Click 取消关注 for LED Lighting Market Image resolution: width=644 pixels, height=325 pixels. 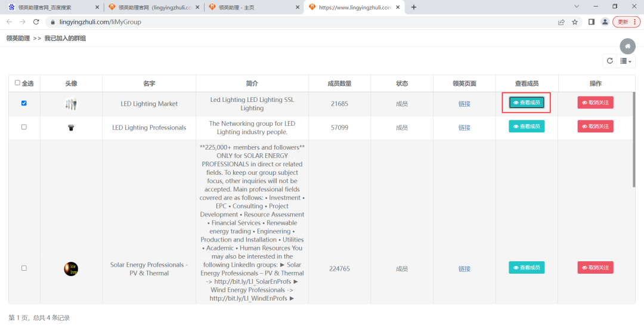595,103
